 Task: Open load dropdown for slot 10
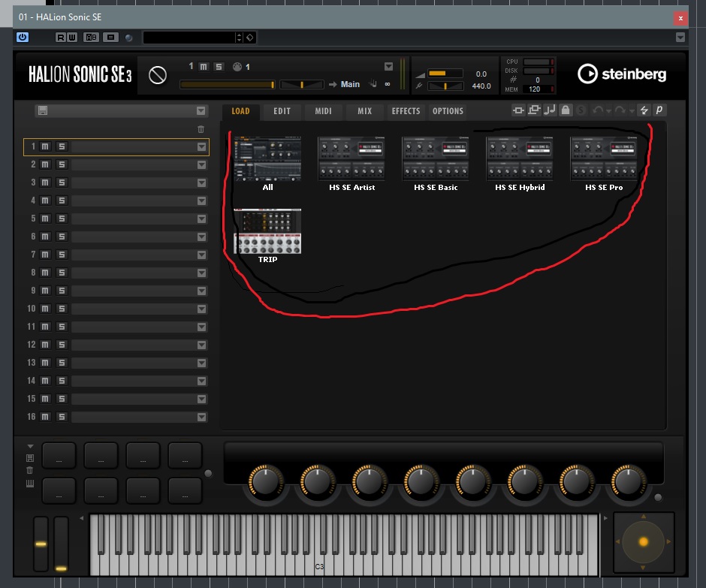coord(201,309)
